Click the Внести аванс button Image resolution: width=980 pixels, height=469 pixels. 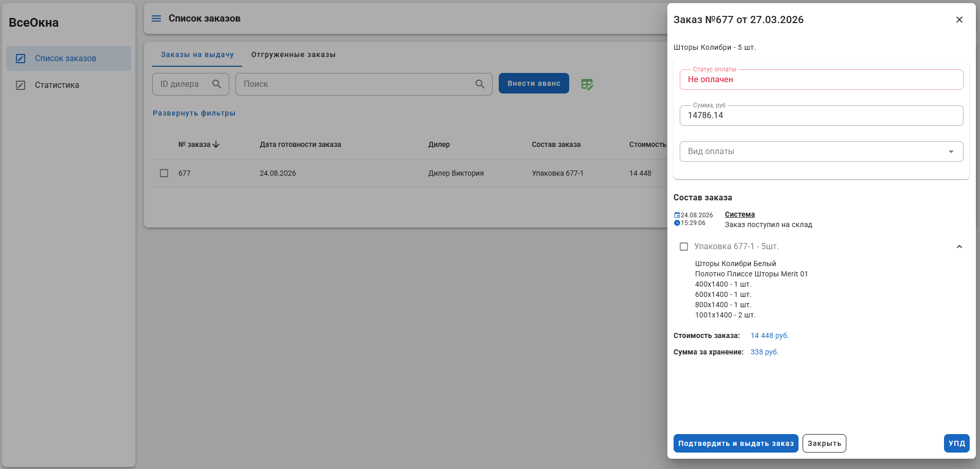(534, 83)
